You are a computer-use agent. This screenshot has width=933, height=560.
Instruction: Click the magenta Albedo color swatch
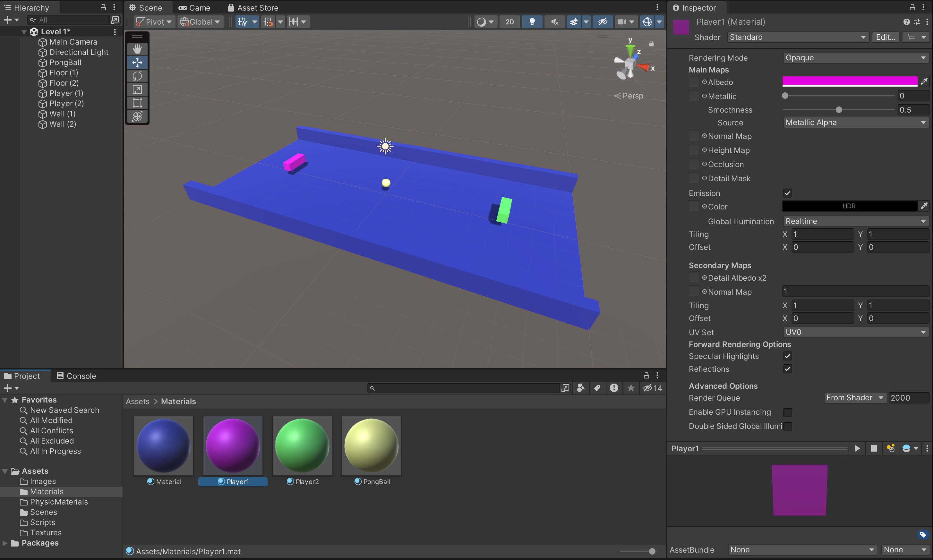(849, 81)
